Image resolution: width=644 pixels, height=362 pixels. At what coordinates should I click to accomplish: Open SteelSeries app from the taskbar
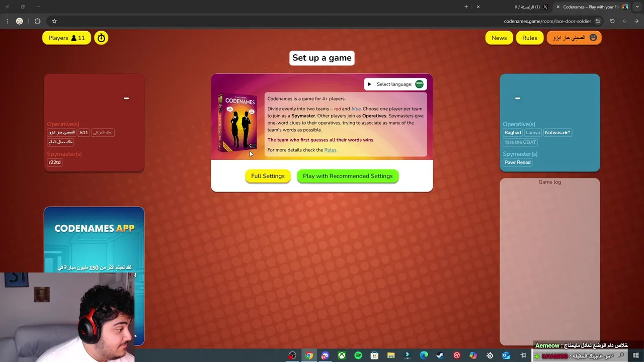[x=490, y=355]
